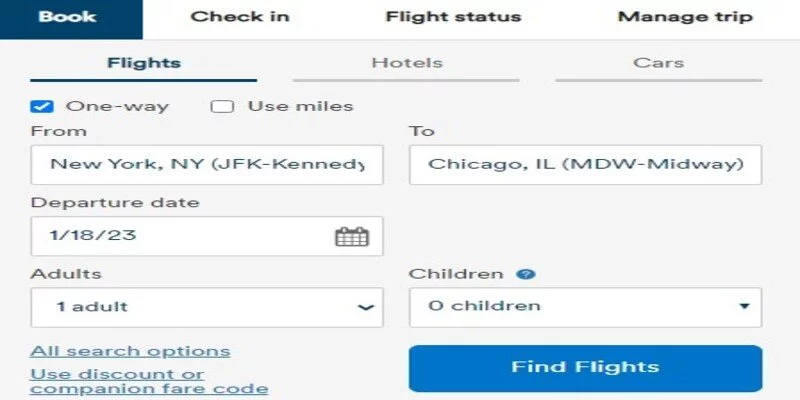The width and height of the screenshot is (800, 400).
Task: Go to the Manage trip tab
Action: pos(685,17)
